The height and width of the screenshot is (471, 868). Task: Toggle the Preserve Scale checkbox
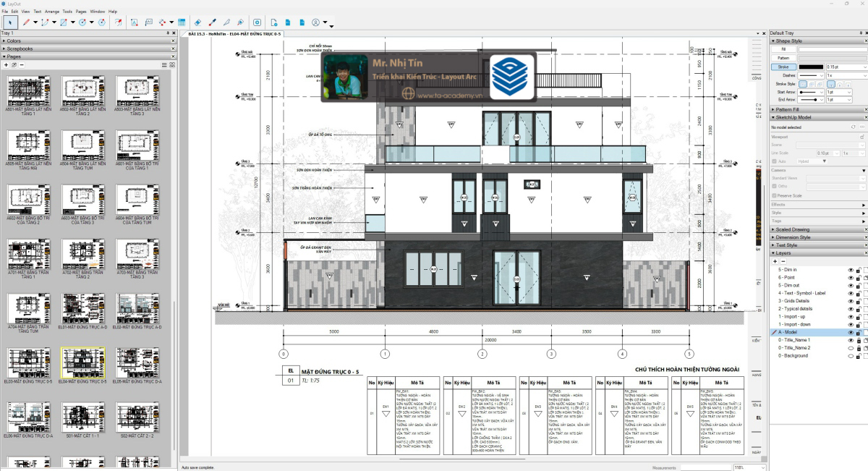point(775,195)
